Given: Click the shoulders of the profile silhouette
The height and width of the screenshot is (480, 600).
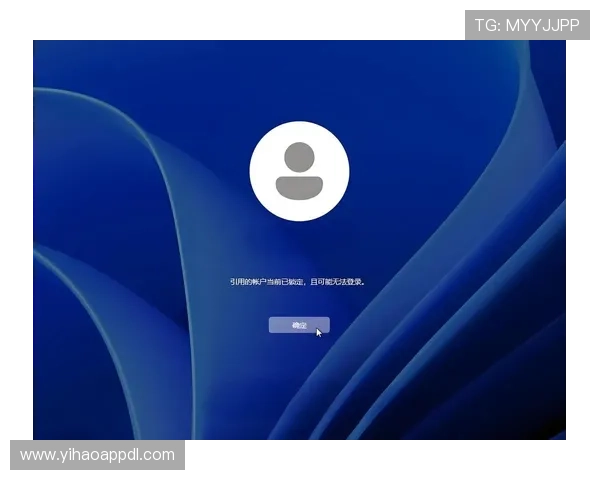Looking at the screenshot, I should click(x=299, y=187).
